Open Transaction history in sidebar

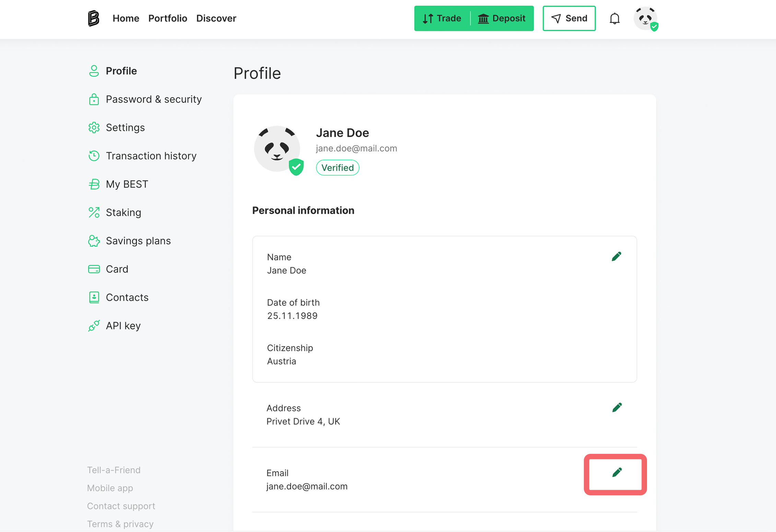[151, 156]
